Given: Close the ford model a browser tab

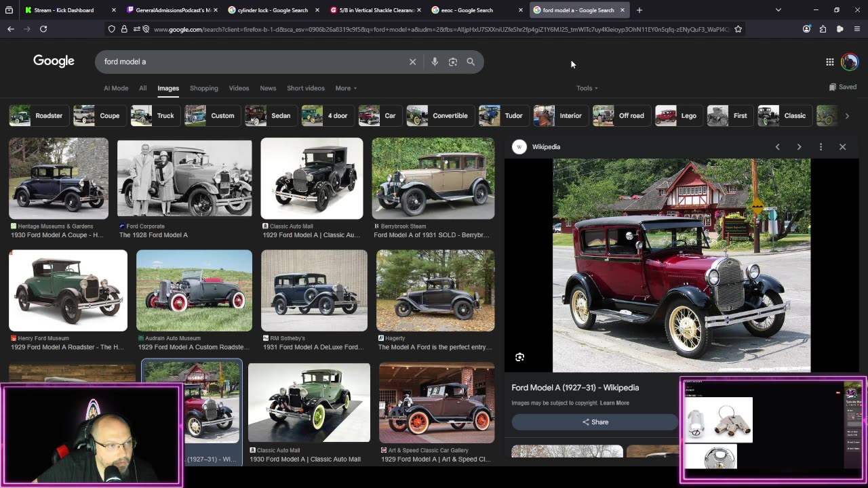Looking at the screenshot, I should (x=622, y=10).
